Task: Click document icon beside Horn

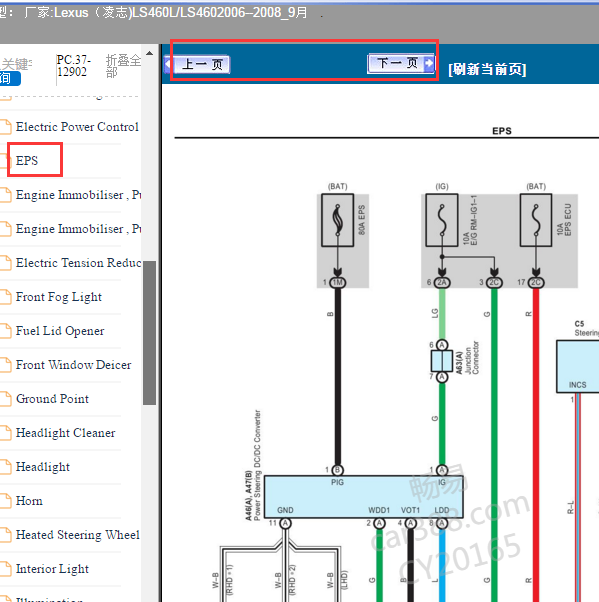Action: coord(5,501)
